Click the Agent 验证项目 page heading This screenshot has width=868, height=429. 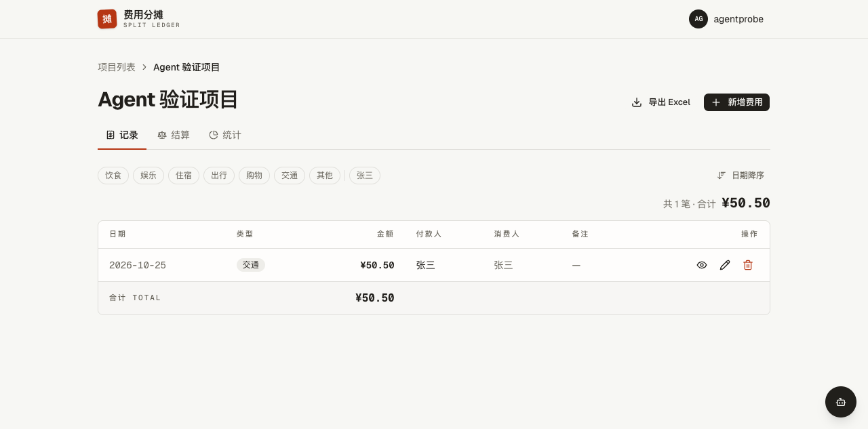[168, 100]
